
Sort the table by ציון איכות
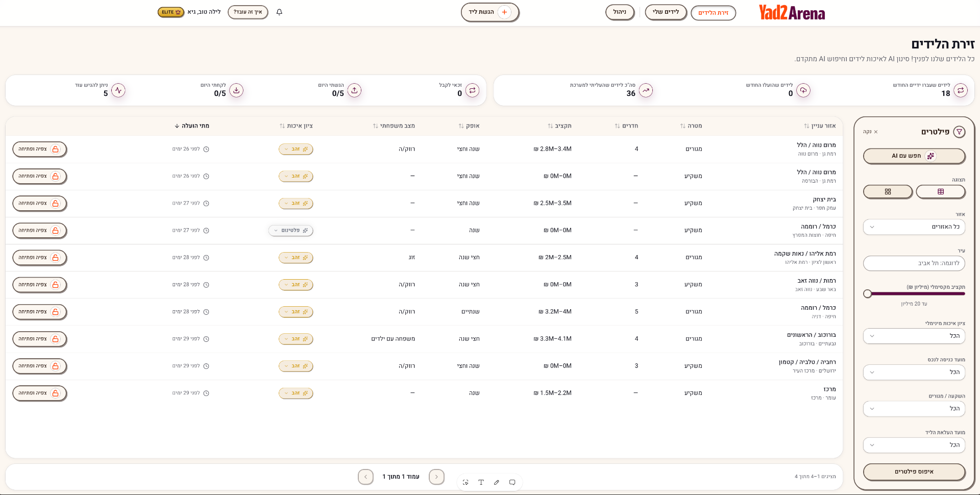pyautogui.click(x=296, y=126)
